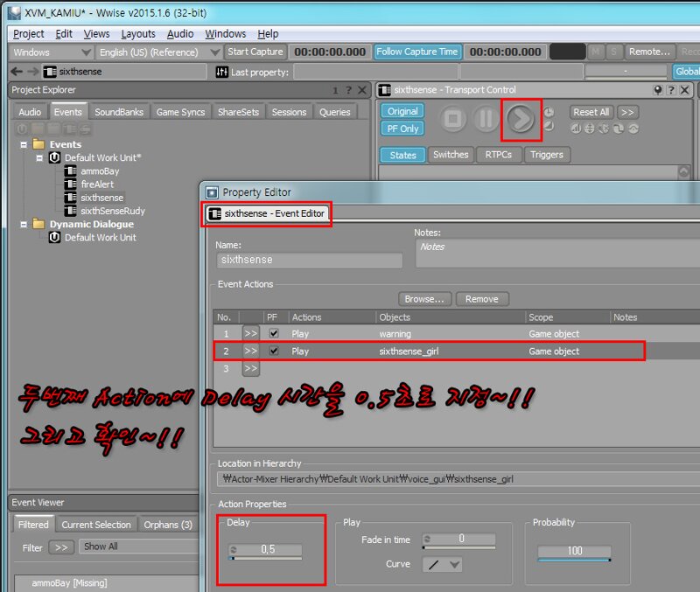The height and width of the screenshot is (592, 700).
Task: Open the Layouts menu
Action: (x=138, y=34)
